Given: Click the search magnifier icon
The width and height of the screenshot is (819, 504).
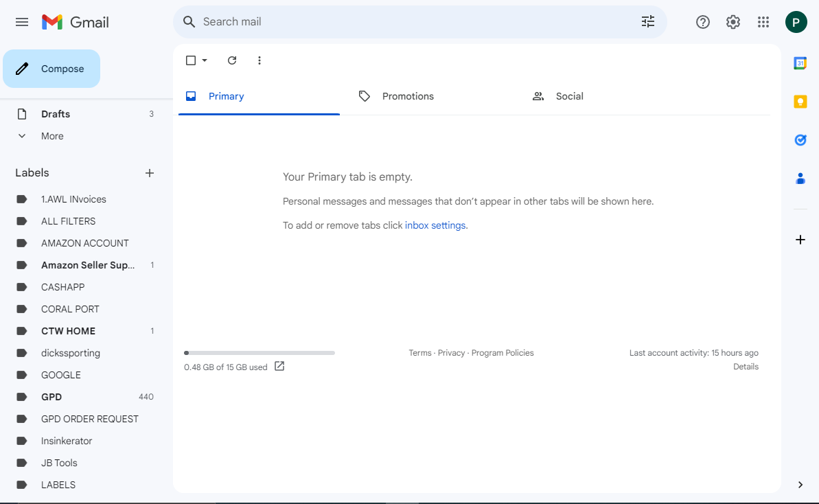Looking at the screenshot, I should coord(189,22).
